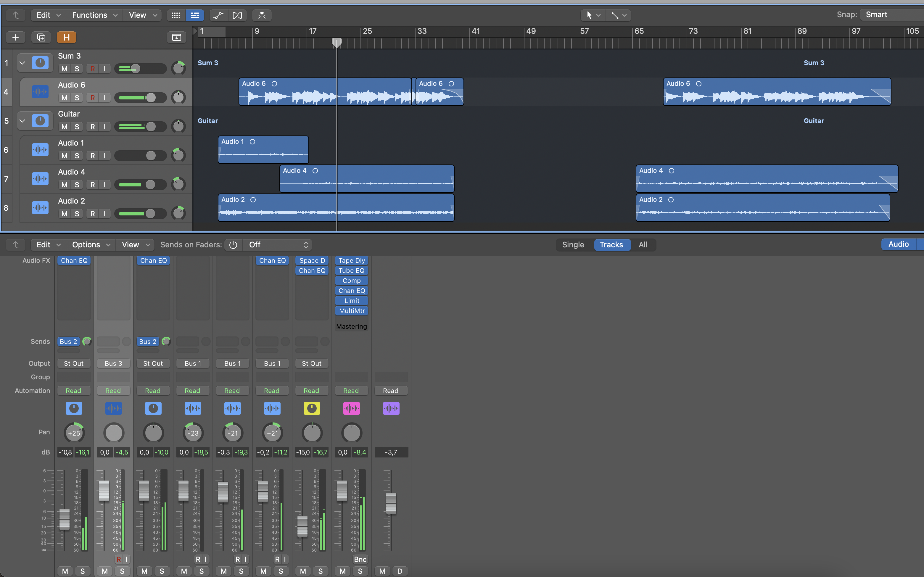Image resolution: width=924 pixels, height=577 pixels.
Task: Toggle Sends on Faders power button
Action: (x=233, y=245)
